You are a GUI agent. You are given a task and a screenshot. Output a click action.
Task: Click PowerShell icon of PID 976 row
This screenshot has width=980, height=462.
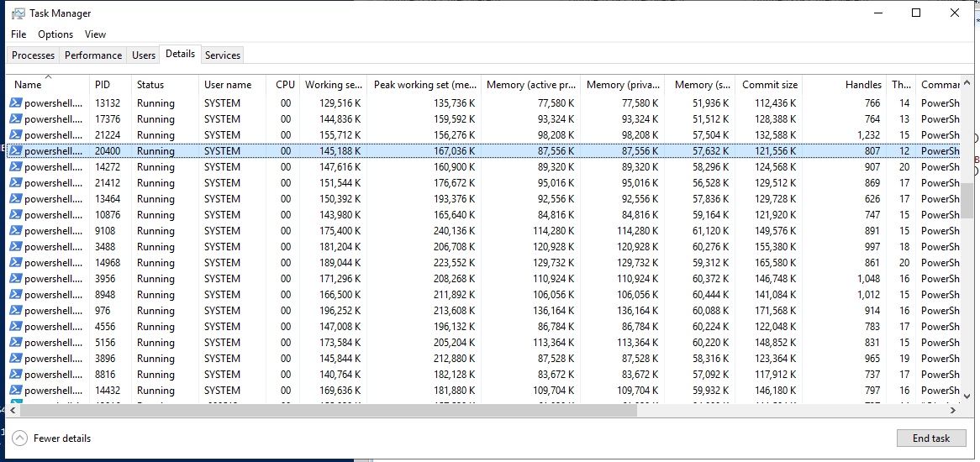[16, 310]
